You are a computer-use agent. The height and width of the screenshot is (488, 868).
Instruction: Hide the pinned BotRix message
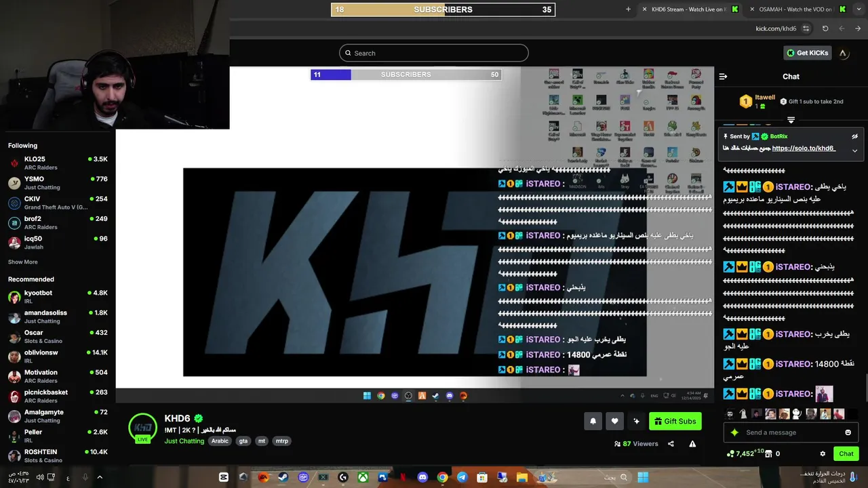coord(854,136)
